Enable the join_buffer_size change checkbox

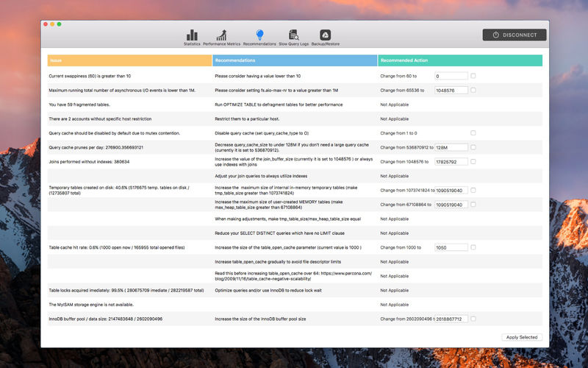tap(473, 161)
